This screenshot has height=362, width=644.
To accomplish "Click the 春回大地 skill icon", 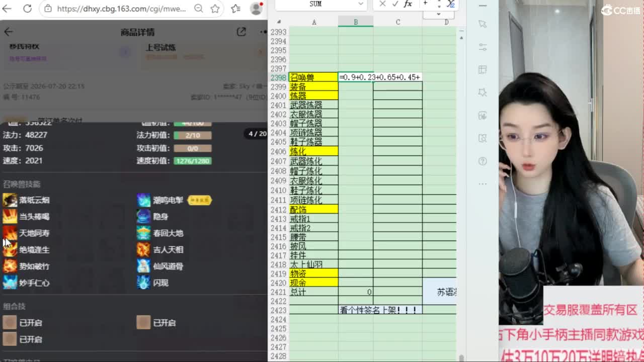I will click(144, 233).
